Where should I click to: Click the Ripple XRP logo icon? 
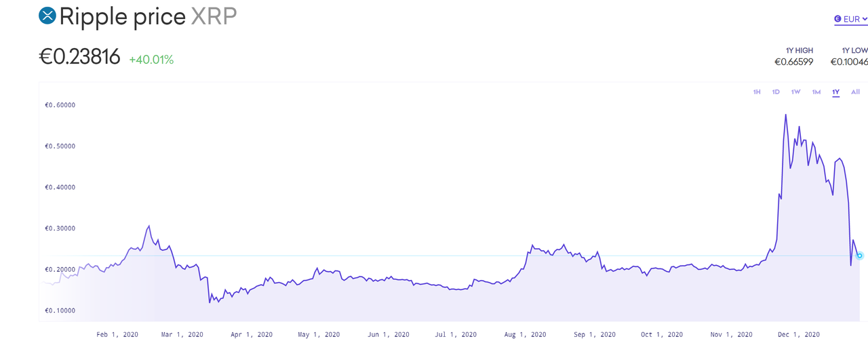click(x=47, y=16)
